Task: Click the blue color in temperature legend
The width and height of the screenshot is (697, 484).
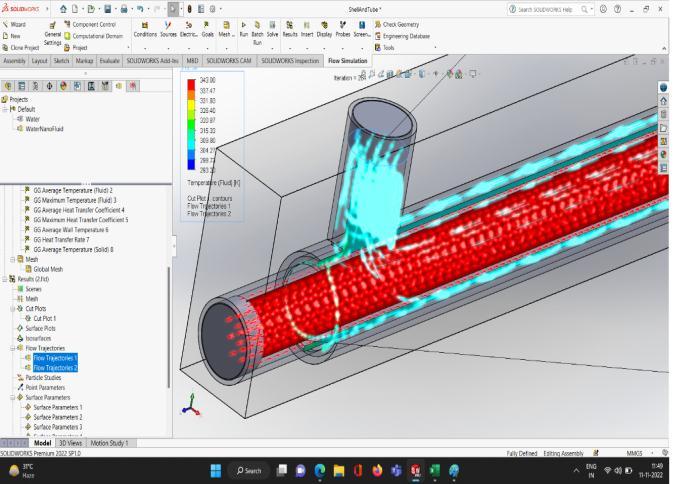Action: pyautogui.click(x=191, y=164)
